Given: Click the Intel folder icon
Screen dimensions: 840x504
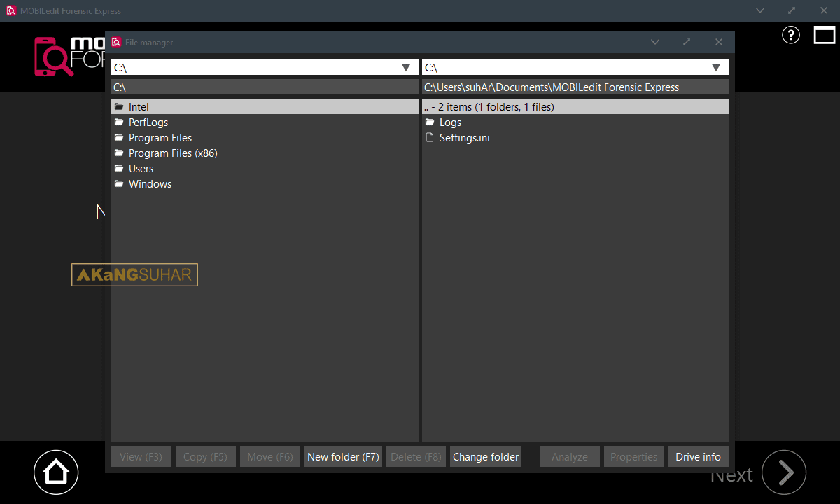Looking at the screenshot, I should [x=119, y=107].
